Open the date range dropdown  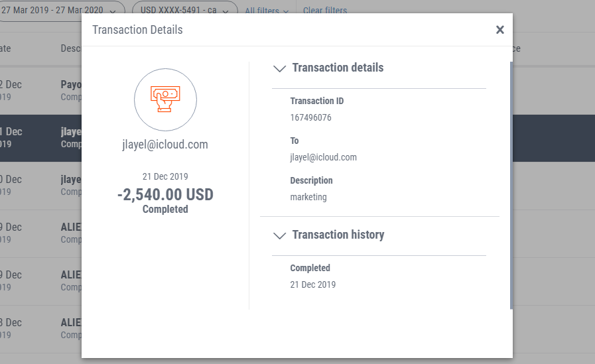point(61,11)
